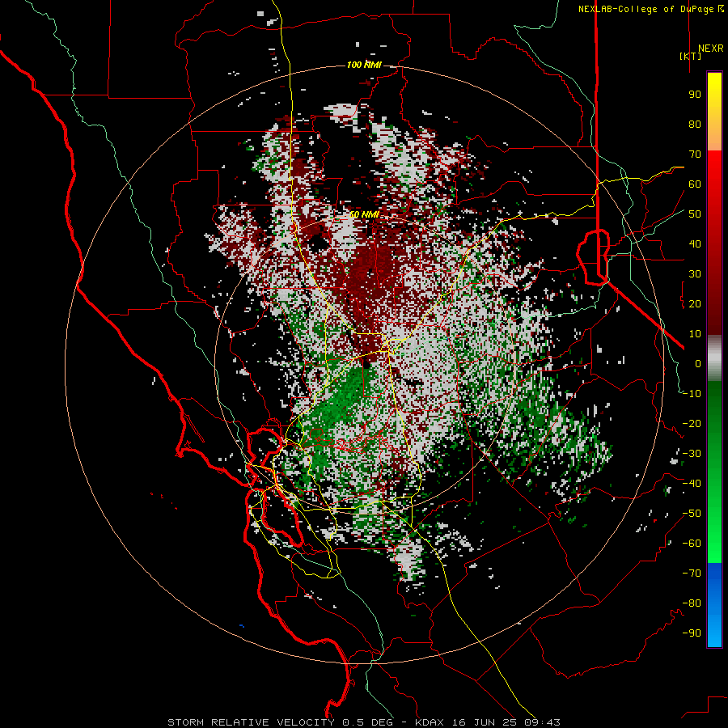The image size is (728, 728).
Task: Click the 80 value on velocity scale
Action: tap(695, 124)
